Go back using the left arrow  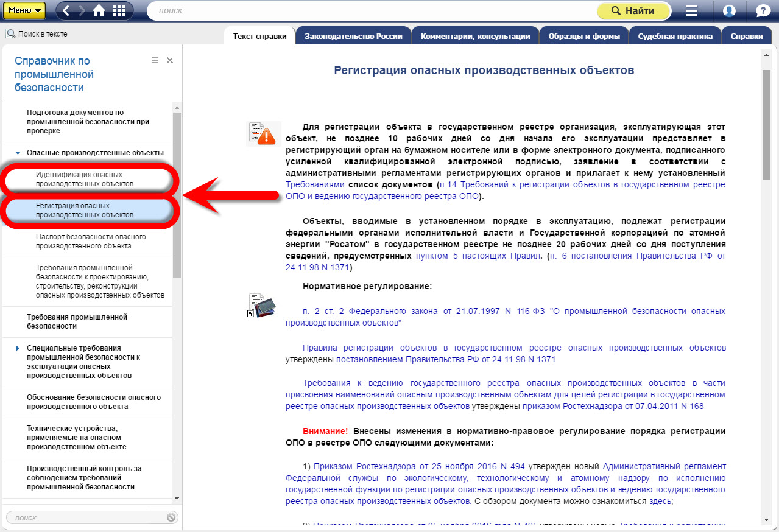point(66,10)
